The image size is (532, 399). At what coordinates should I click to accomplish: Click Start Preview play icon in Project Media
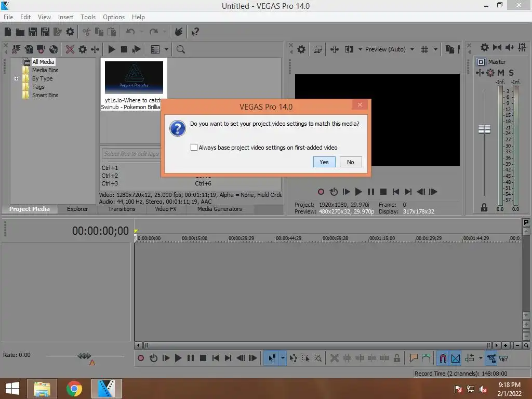tap(112, 49)
